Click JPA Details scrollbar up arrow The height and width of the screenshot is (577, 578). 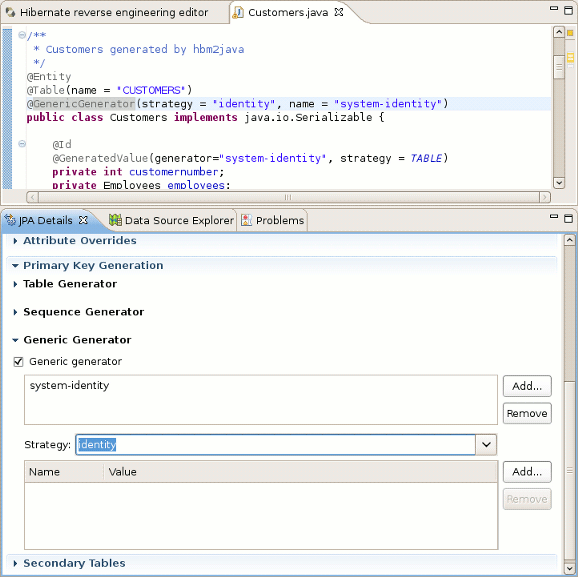(570, 240)
